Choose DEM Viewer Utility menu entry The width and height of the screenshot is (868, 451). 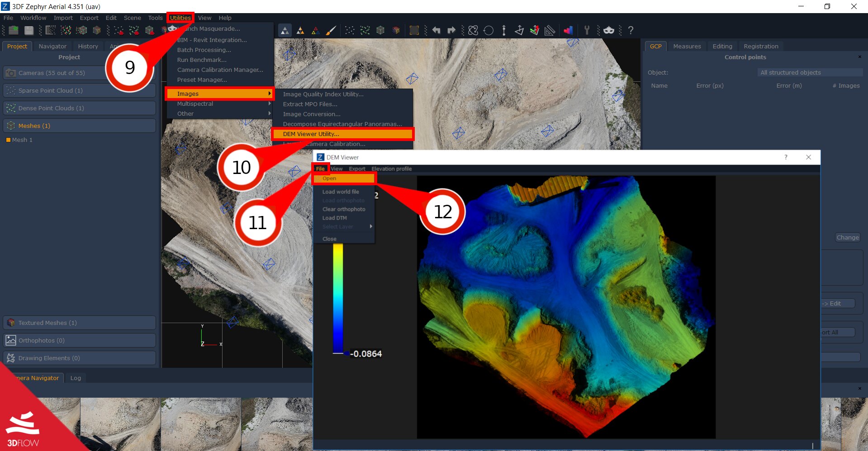pyautogui.click(x=342, y=134)
